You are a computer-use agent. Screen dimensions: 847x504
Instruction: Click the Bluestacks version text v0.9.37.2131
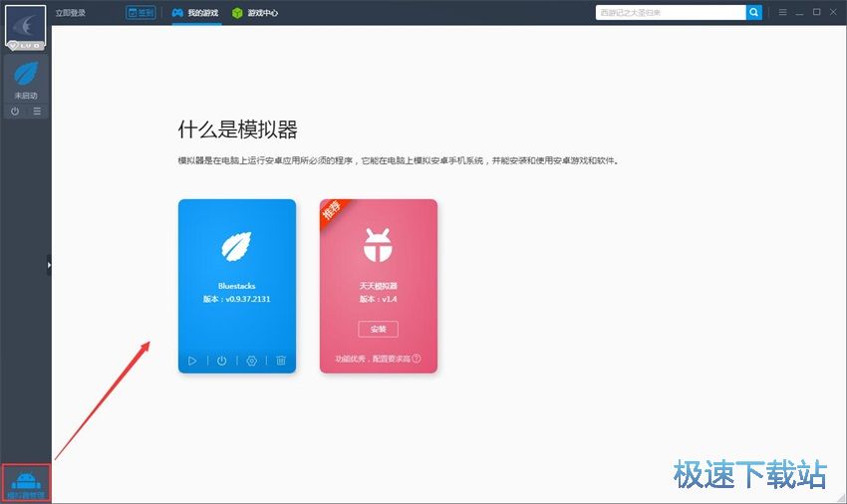click(236, 299)
